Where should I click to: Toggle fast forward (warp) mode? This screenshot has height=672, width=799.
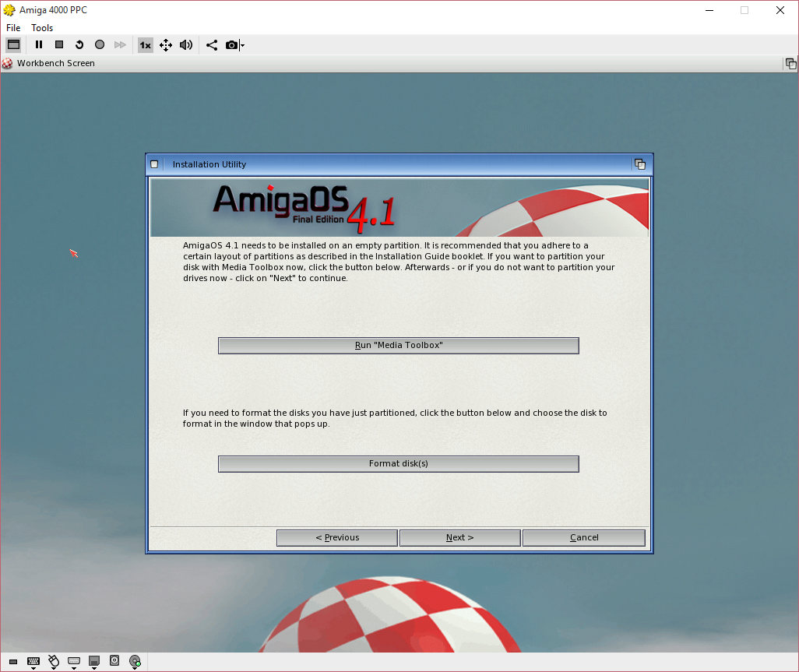[x=120, y=45]
